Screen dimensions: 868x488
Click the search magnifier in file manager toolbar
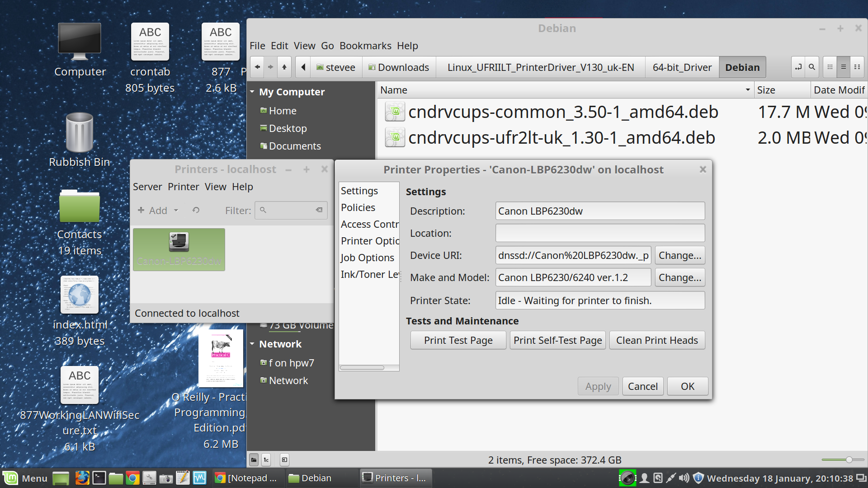812,67
